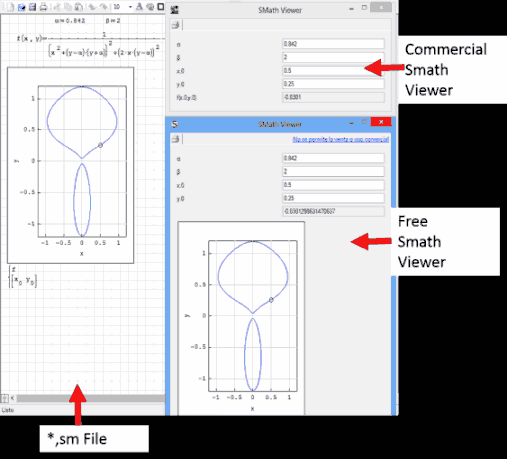Click the Open file toolbar icon
The height and width of the screenshot is (459, 507).
(22, 7)
